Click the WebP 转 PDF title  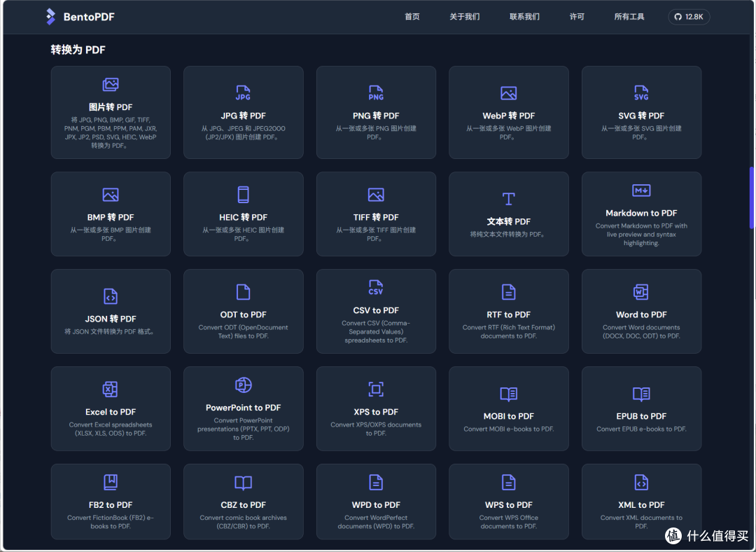click(509, 116)
